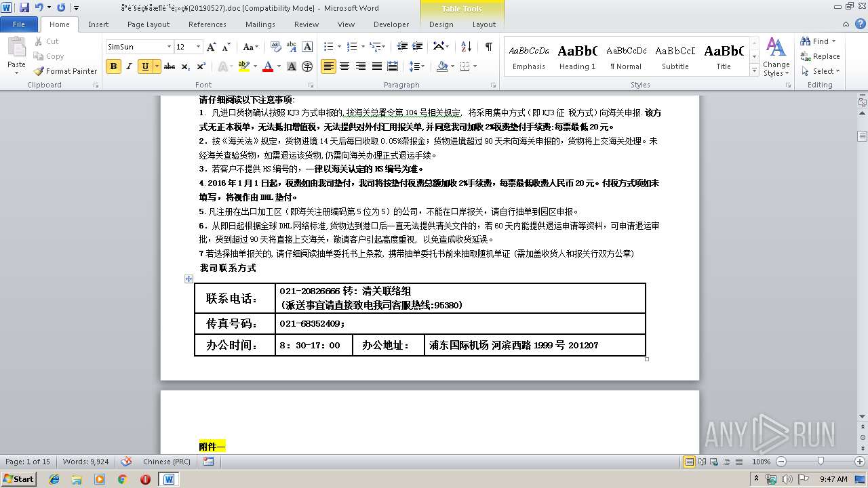
Task: Select the Format Painter tool
Action: point(66,71)
